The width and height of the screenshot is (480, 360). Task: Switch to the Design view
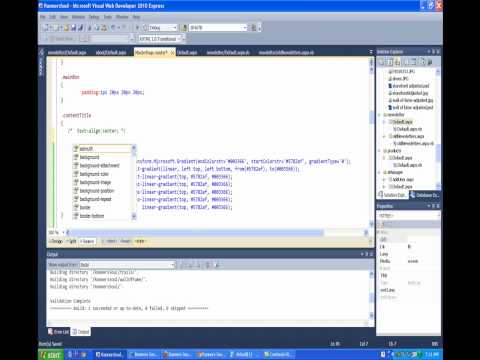pyautogui.click(x=56, y=241)
